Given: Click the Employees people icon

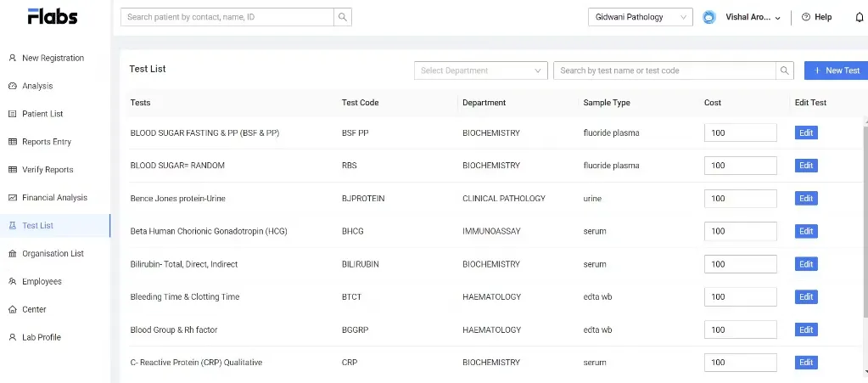Looking at the screenshot, I should pyautogui.click(x=12, y=282).
